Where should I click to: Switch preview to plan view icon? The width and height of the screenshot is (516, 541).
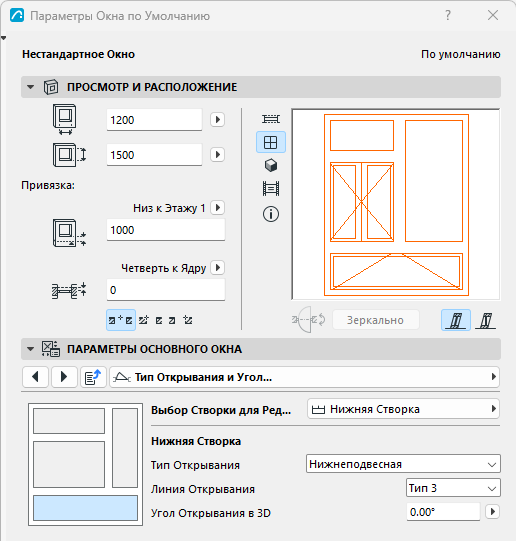[x=271, y=119]
